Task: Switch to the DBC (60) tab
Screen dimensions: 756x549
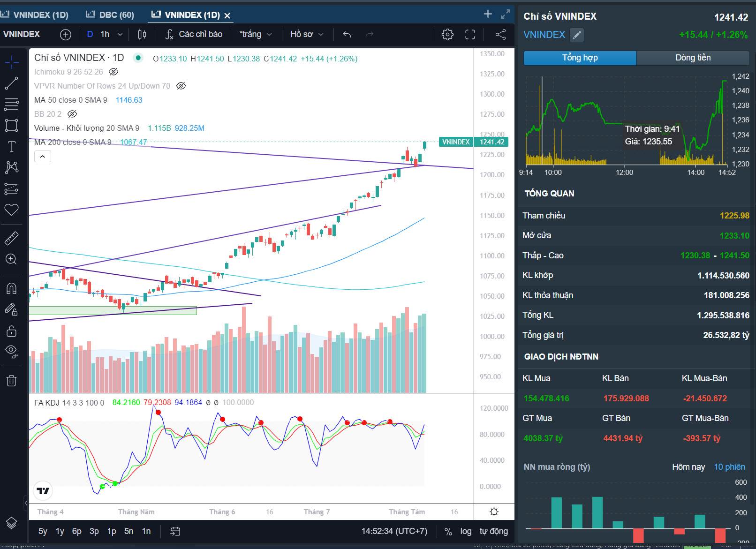Action: (x=110, y=15)
